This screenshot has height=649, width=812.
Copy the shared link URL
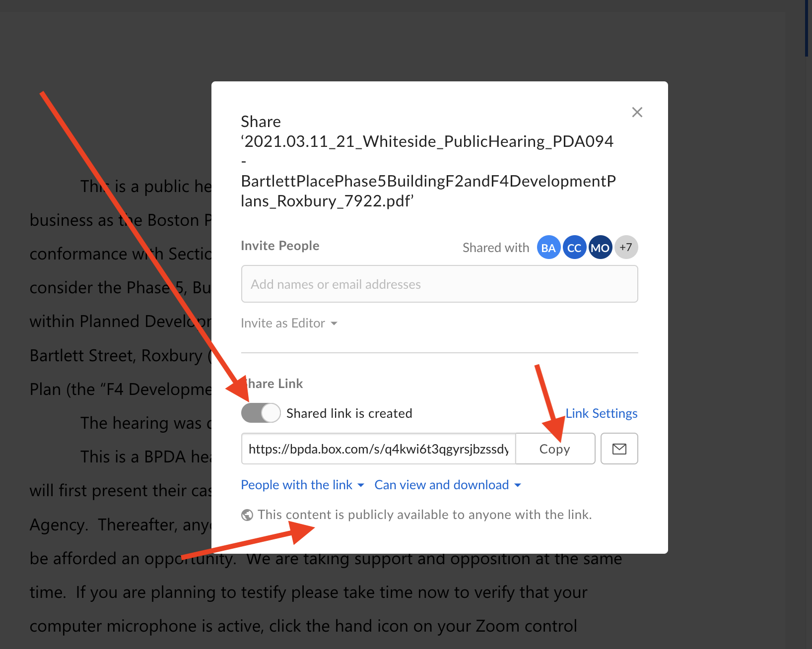[555, 449]
